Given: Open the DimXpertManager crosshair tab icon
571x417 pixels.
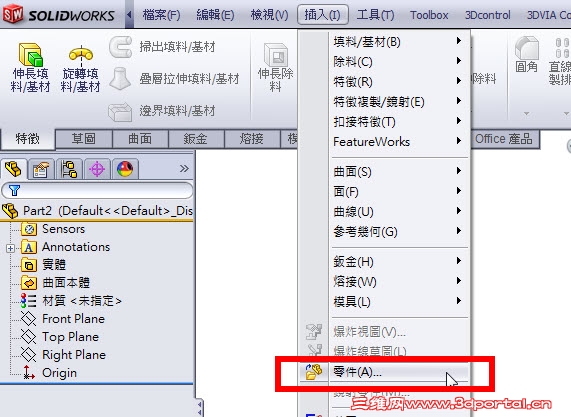Looking at the screenshot, I should (x=97, y=169).
